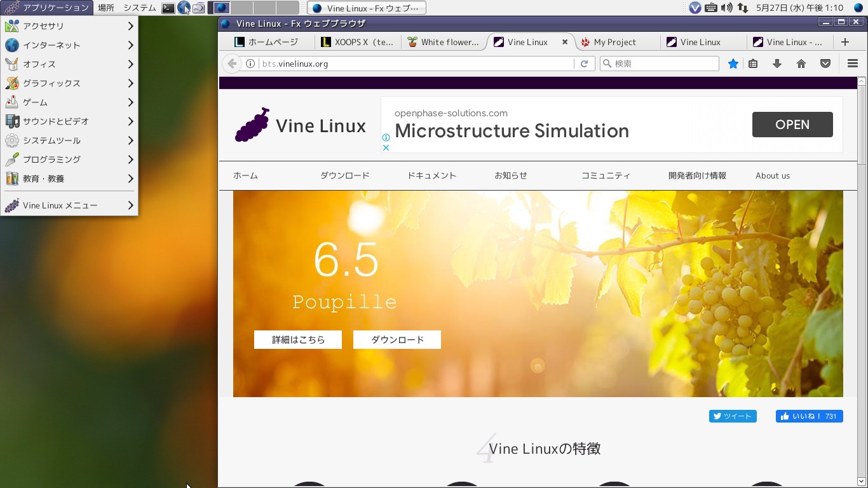Click the 教育・教養 books icon
This screenshot has width=868, height=488.
[x=12, y=179]
